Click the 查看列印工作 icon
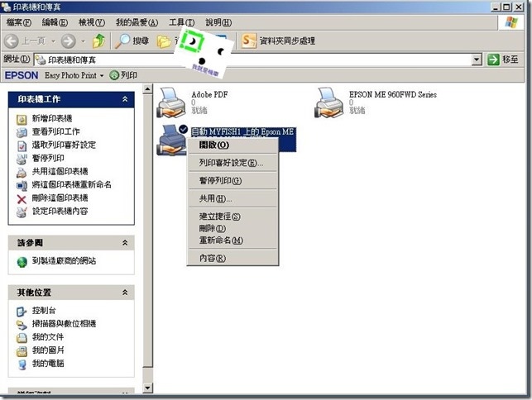 click(x=22, y=132)
